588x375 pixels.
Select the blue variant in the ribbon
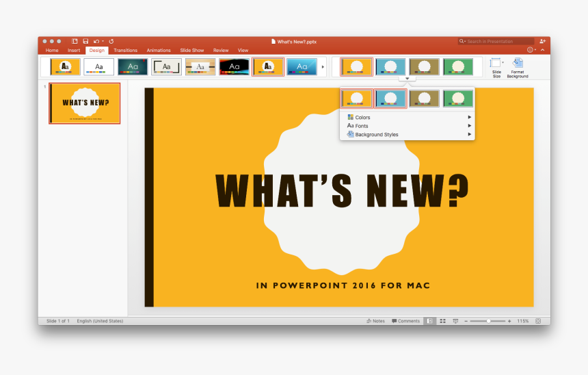(x=390, y=67)
